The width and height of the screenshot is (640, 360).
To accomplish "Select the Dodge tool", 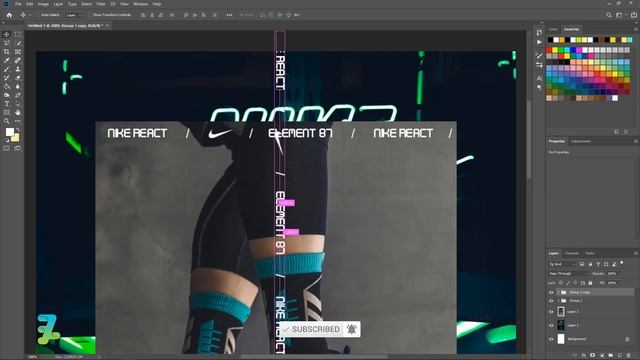I will [7, 95].
